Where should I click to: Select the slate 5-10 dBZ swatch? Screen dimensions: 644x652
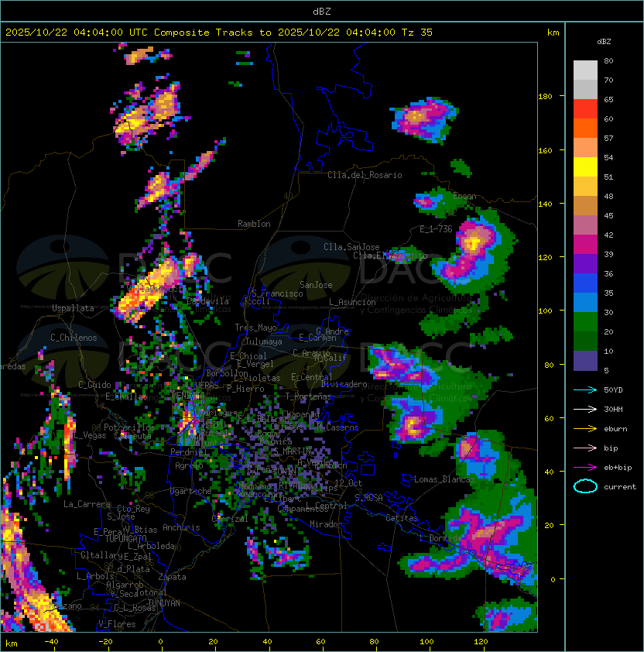click(x=585, y=361)
